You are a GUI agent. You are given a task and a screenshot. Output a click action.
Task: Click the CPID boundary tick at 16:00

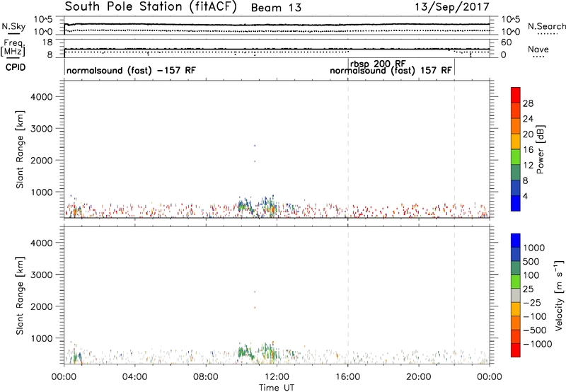point(348,67)
